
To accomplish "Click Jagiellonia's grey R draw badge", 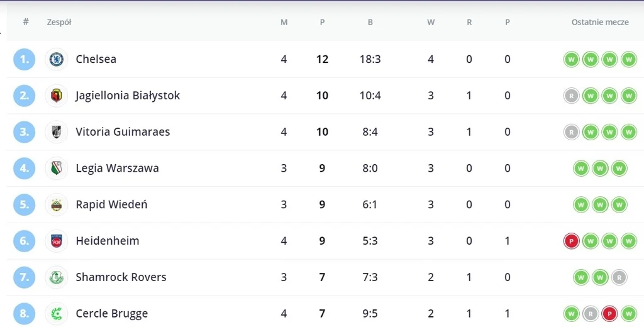I will pyautogui.click(x=571, y=96).
